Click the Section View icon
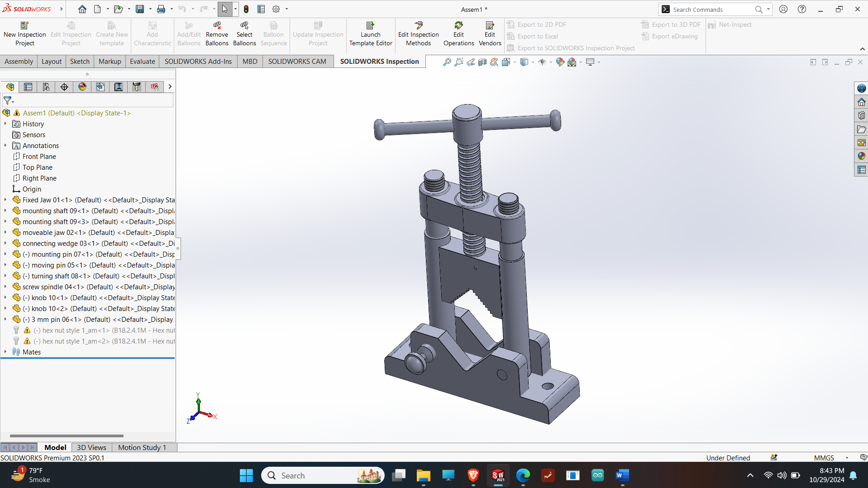This screenshot has height=488, width=868. click(x=482, y=62)
